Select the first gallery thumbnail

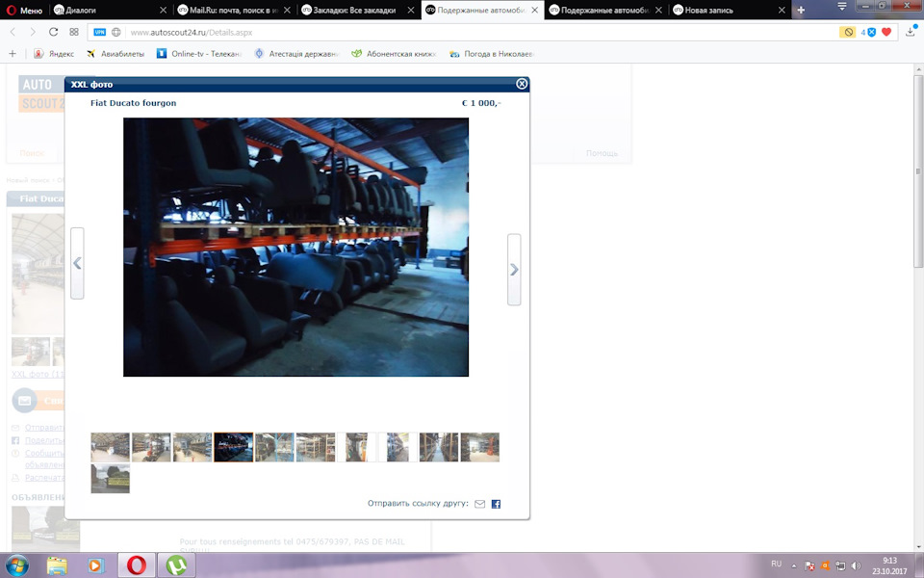tap(110, 447)
